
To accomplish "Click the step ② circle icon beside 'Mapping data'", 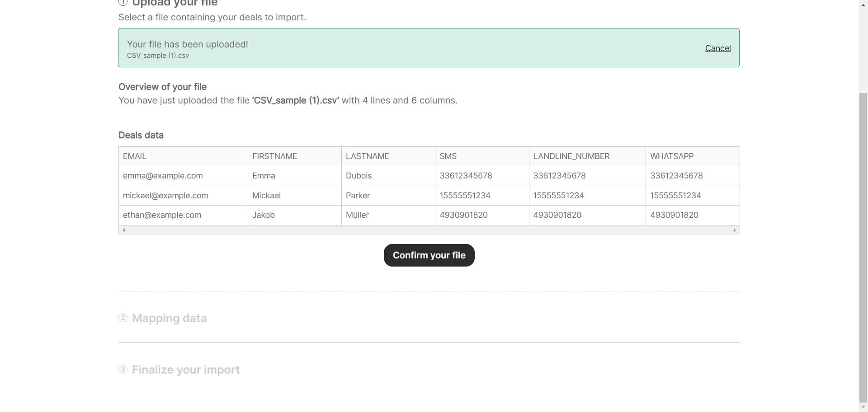I will (123, 318).
